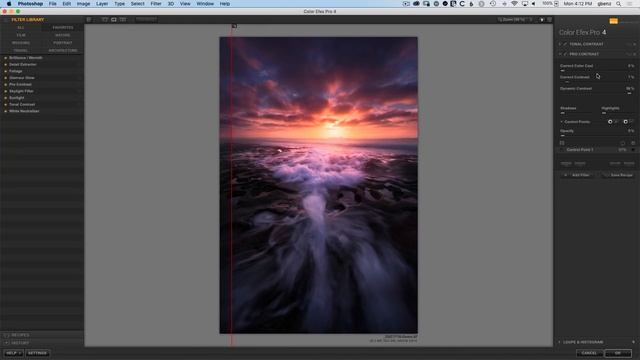
Task: Adjust the control point Opacity slider
Action: click(597, 136)
